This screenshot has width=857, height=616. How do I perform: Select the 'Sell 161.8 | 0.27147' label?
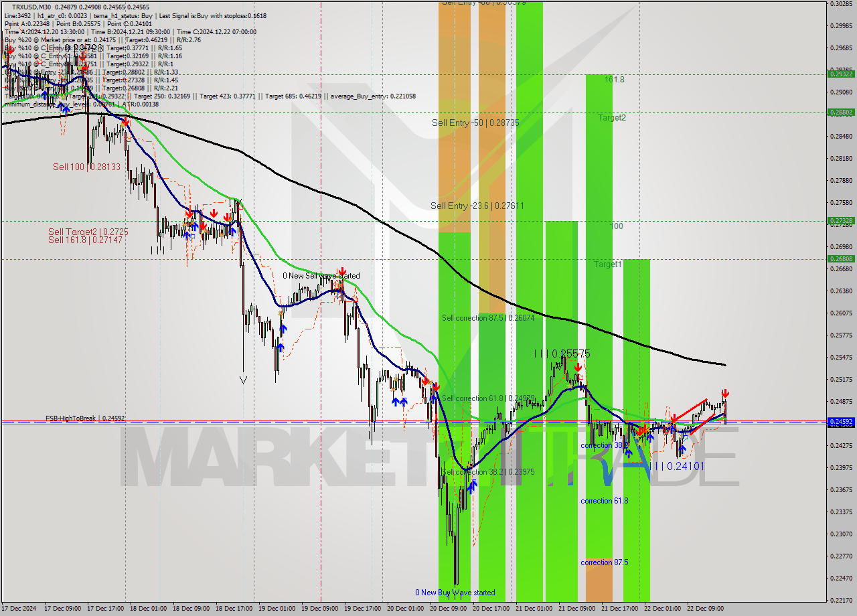(x=85, y=240)
